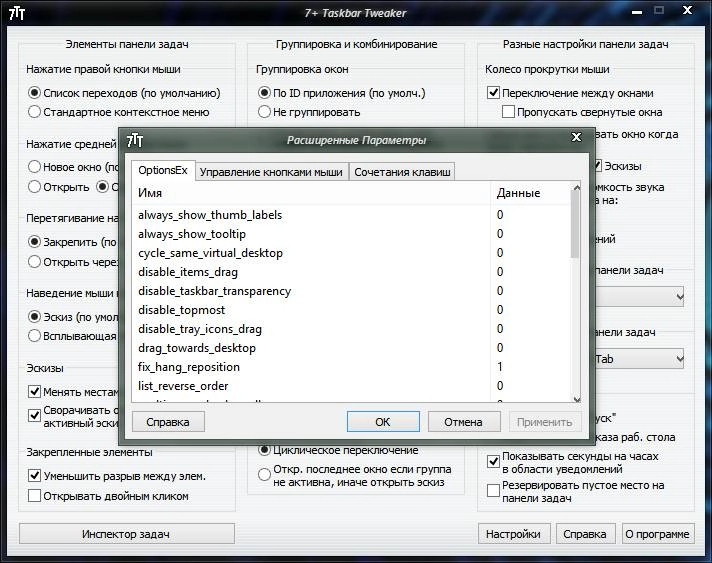Toggle the Эскизы checkbox at right
The image size is (712, 563).
point(598,166)
